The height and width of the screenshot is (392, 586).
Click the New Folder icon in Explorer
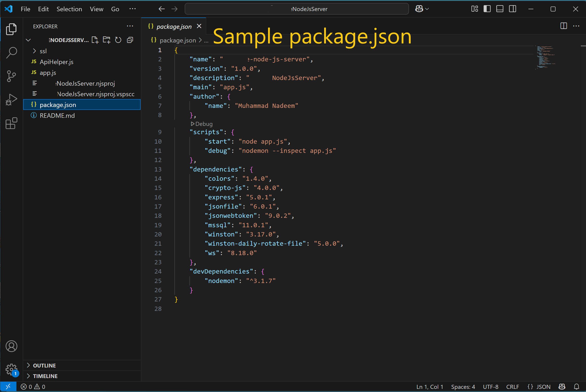(107, 40)
